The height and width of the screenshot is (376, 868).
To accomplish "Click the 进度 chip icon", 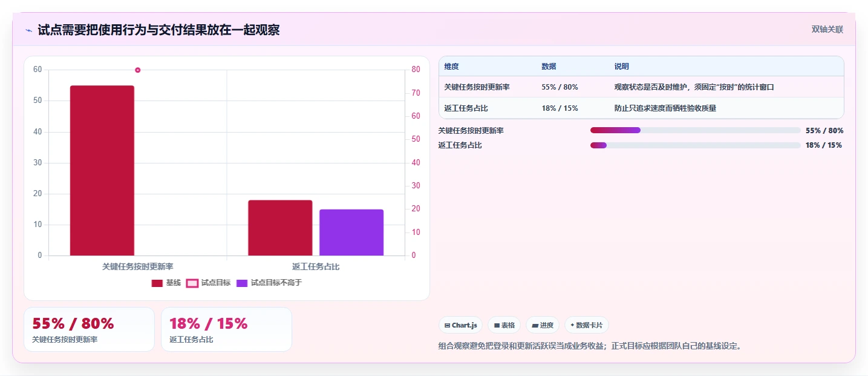I will pyautogui.click(x=535, y=325).
